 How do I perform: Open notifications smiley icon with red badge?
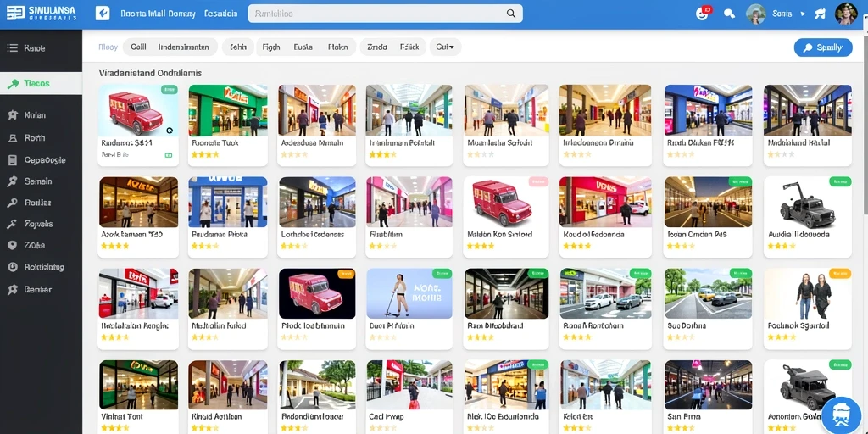(703, 14)
